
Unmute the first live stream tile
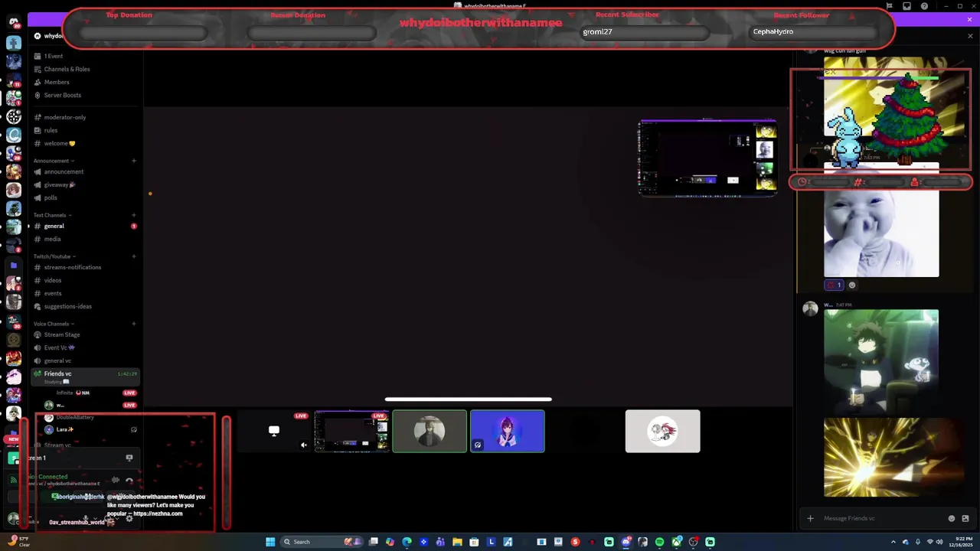(x=304, y=445)
